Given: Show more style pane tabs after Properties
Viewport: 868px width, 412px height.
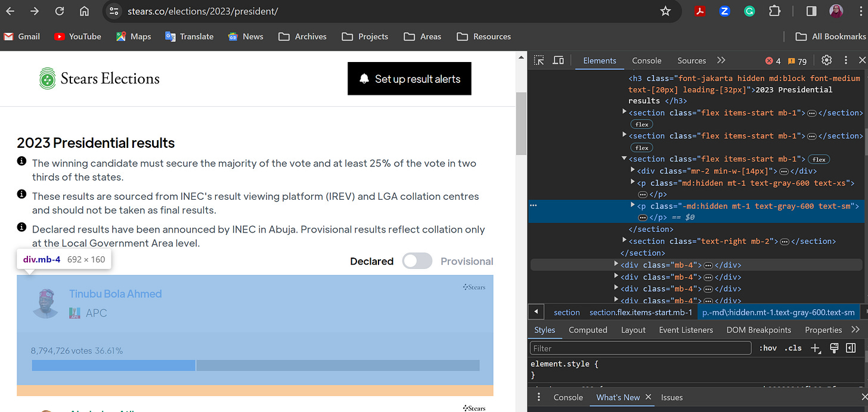Looking at the screenshot, I should tap(855, 330).
